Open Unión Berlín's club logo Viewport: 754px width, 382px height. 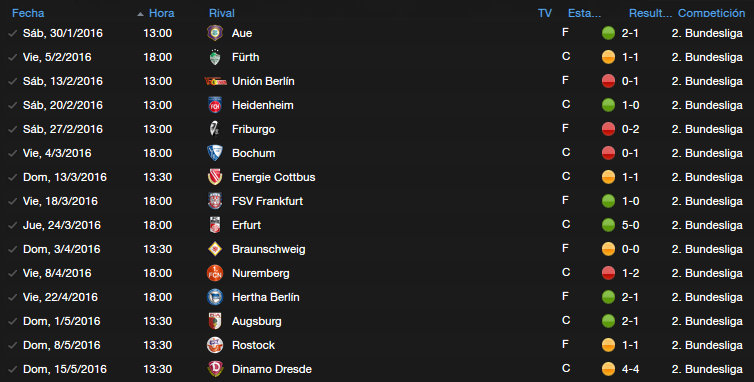coord(215,81)
